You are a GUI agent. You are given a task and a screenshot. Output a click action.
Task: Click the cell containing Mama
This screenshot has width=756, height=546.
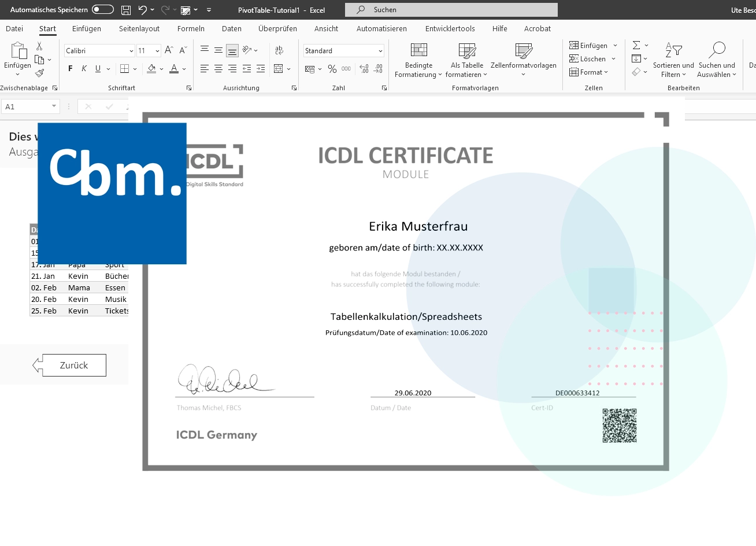coord(84,287)
